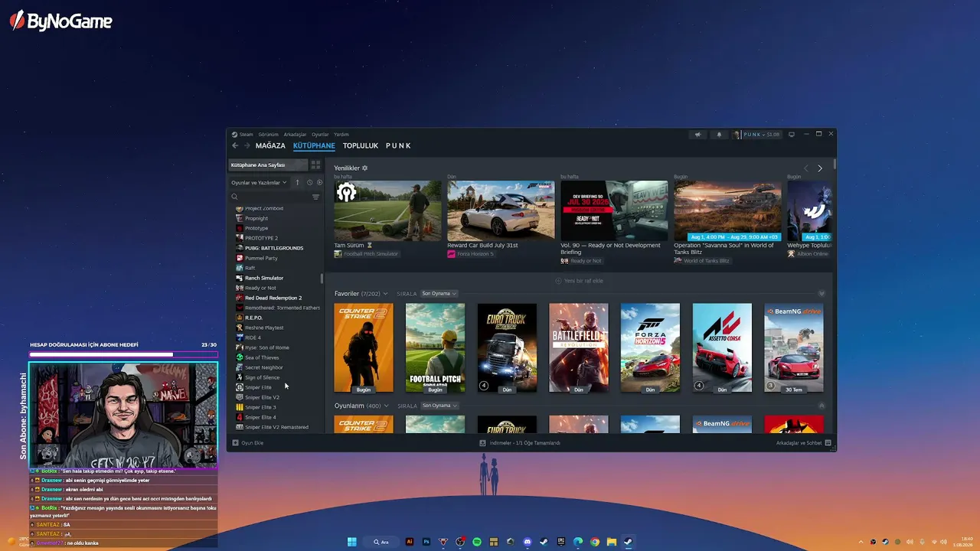Viewport: 980px width, 551px height.
Task: Open the Oyunlar menu
Action: pos(320,135)
